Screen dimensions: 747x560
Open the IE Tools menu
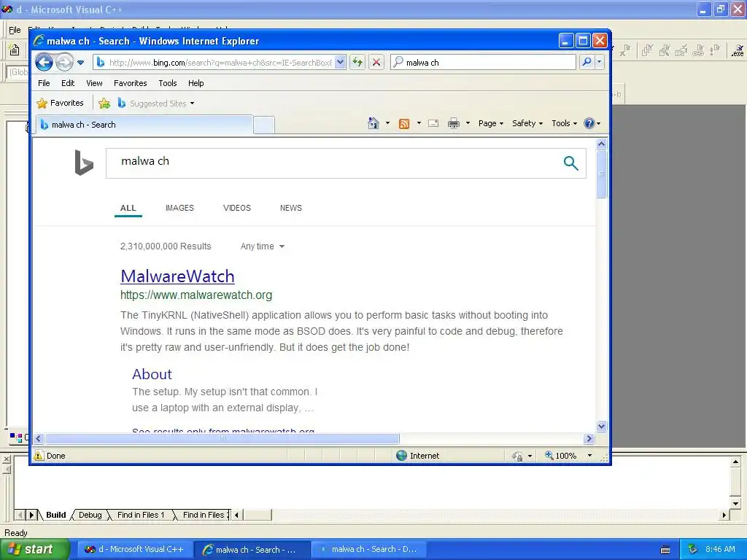point(168,83)
